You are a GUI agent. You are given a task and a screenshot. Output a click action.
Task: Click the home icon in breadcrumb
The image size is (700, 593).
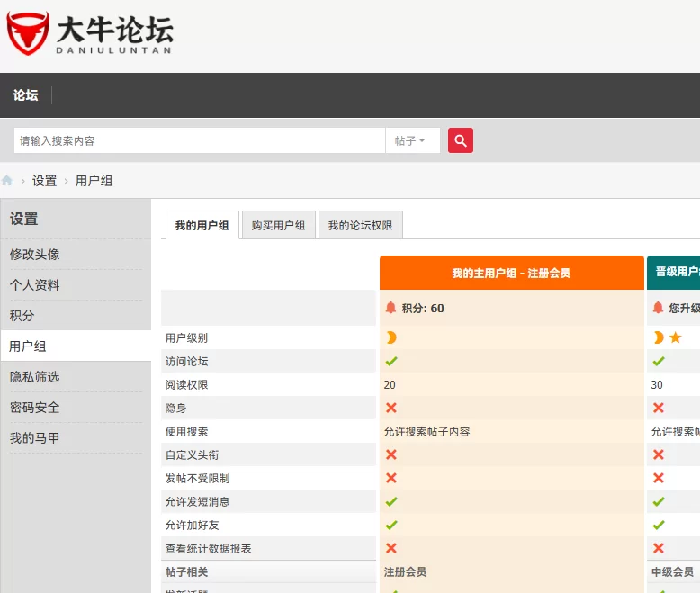[7, 180]
